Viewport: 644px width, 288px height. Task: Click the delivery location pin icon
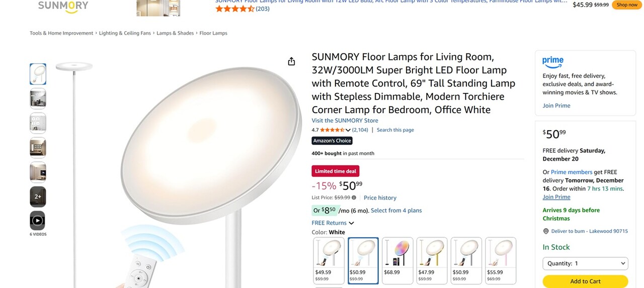[546, 231]
